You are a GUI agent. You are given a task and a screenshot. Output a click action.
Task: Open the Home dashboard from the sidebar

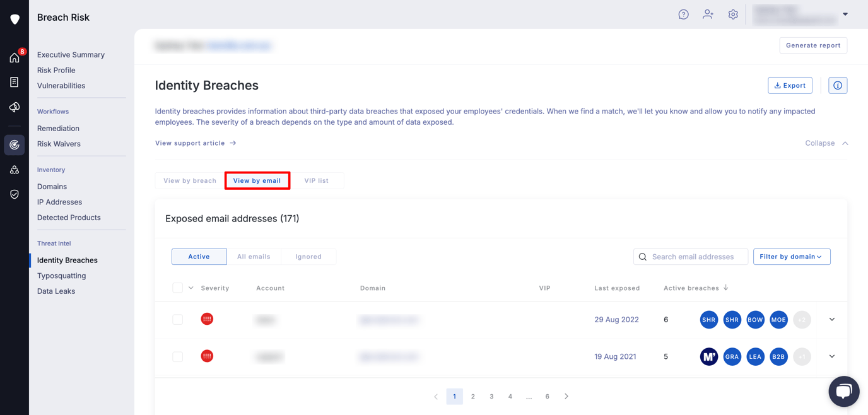point(14,57)
